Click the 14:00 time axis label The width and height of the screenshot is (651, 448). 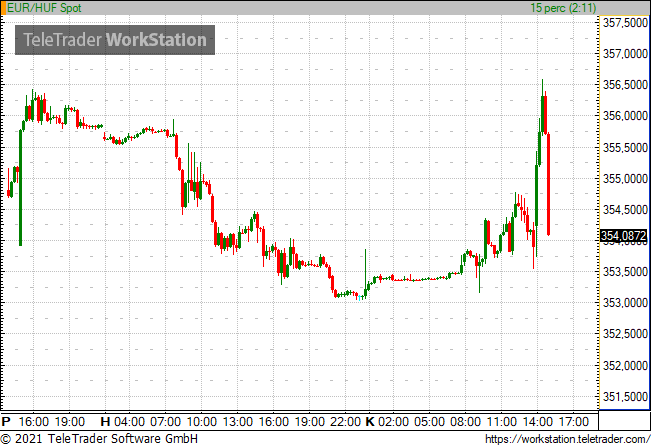pyautogui.click(x=537, y=422)
